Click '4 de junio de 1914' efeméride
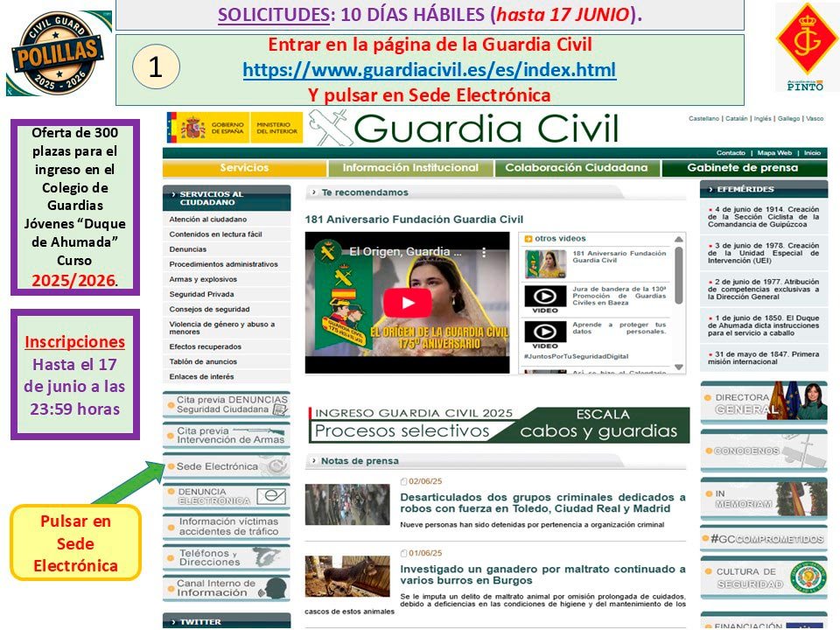The width and height of the screenshot is (840, 630). click(x=763, y=217)
